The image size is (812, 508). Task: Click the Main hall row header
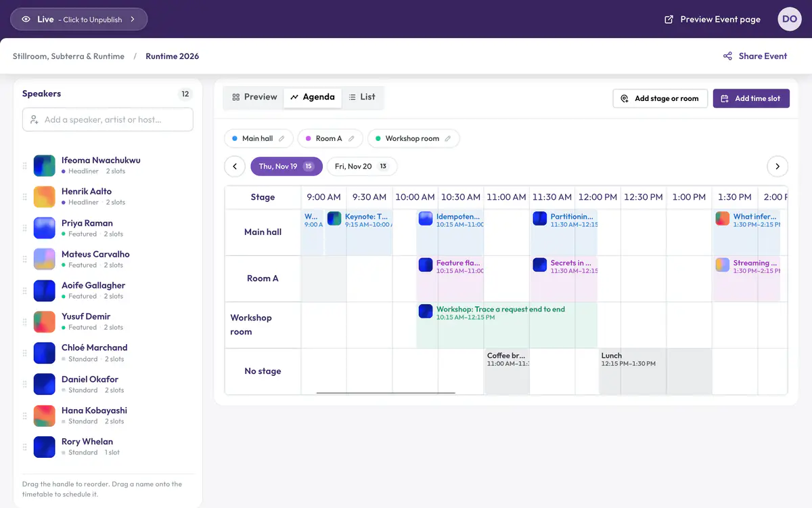[x=263, y=232]
